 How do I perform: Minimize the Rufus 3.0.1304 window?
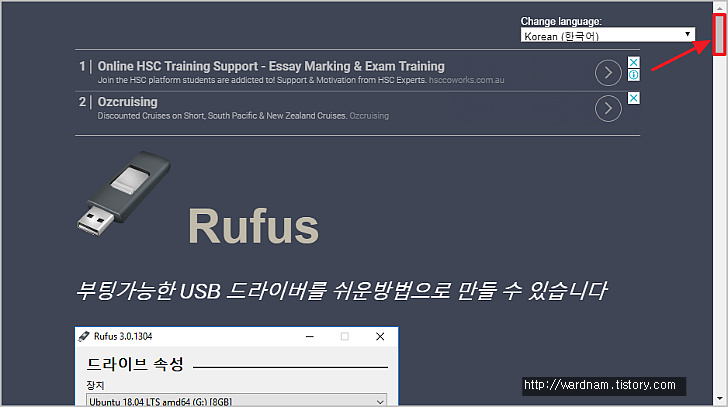point(310,336)
